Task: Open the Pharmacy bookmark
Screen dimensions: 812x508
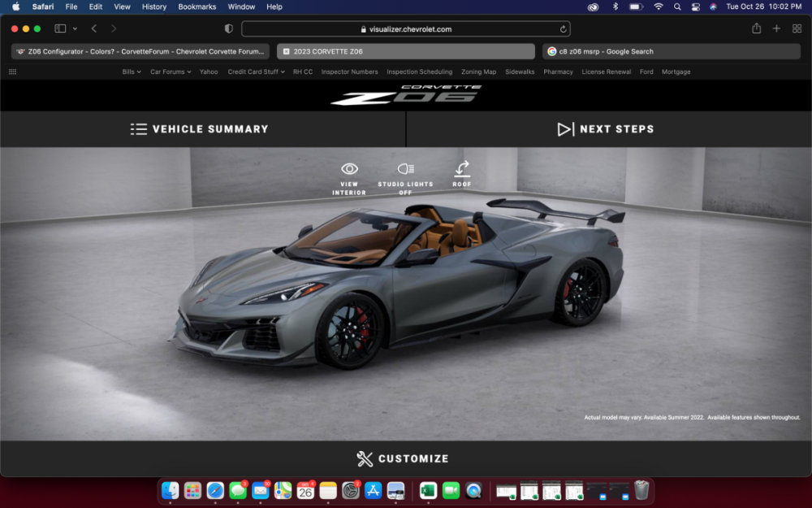Action: coord(559,72)
